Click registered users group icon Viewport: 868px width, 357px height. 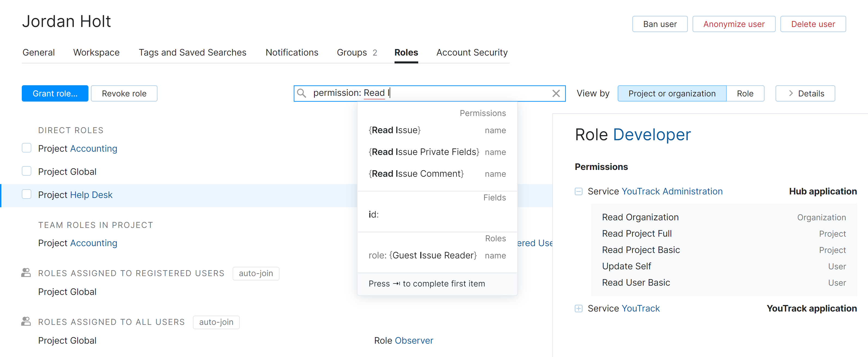tap(26, 273)
